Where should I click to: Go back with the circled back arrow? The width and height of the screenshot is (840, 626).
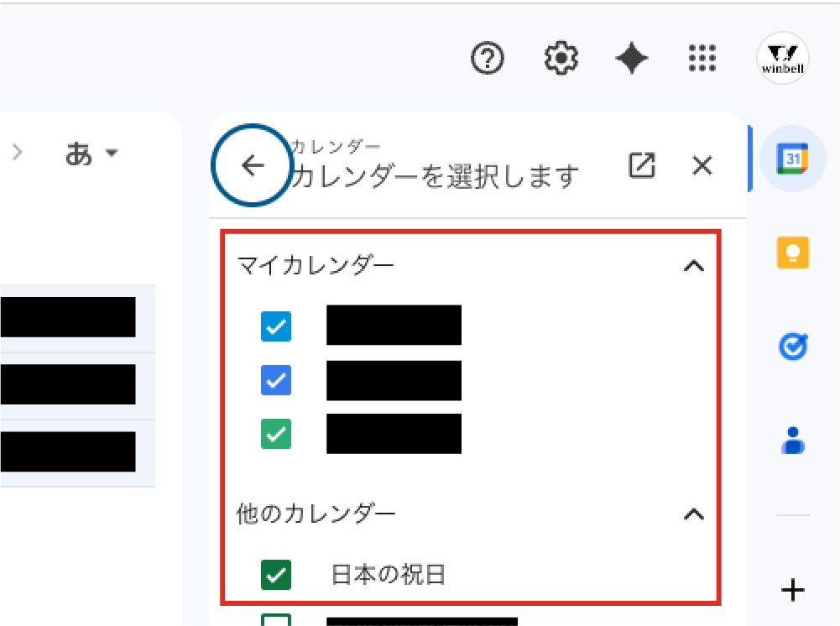[x=251, y=165]
